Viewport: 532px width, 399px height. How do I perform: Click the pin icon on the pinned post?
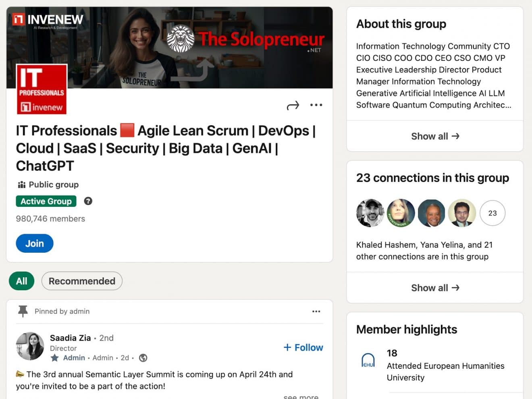coord(23,311)
